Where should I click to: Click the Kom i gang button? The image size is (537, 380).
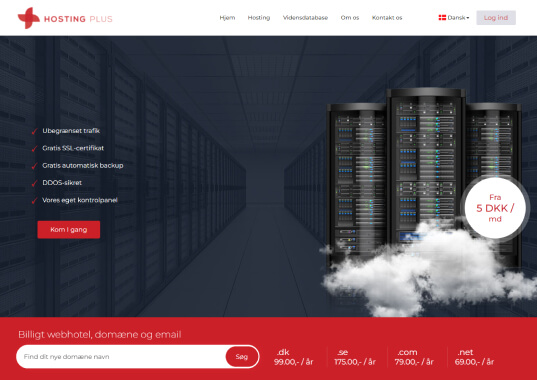(68, 229)
